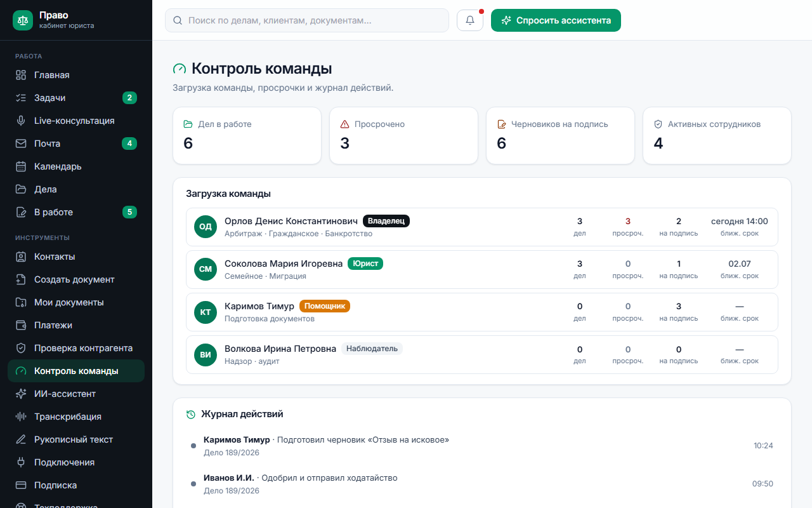The image size is (812, 508).
Task: Click Задачи badge showing 2
Action: tap(129, 98)
